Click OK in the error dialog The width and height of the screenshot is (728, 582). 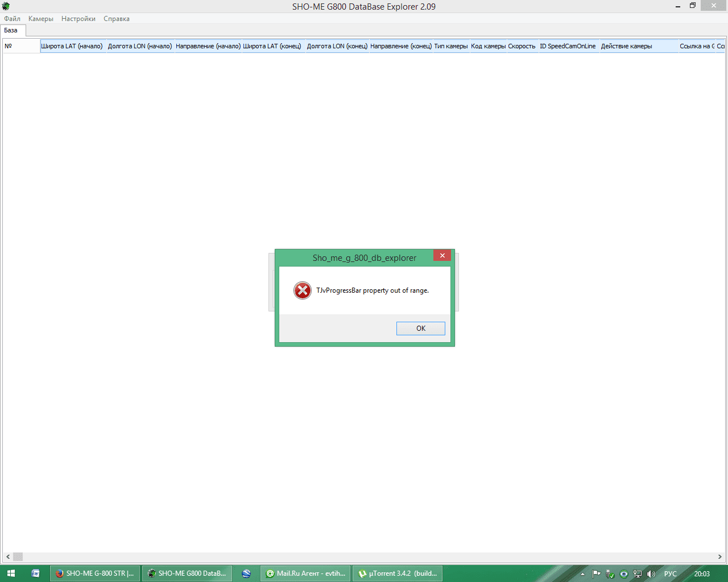[420, 329]
